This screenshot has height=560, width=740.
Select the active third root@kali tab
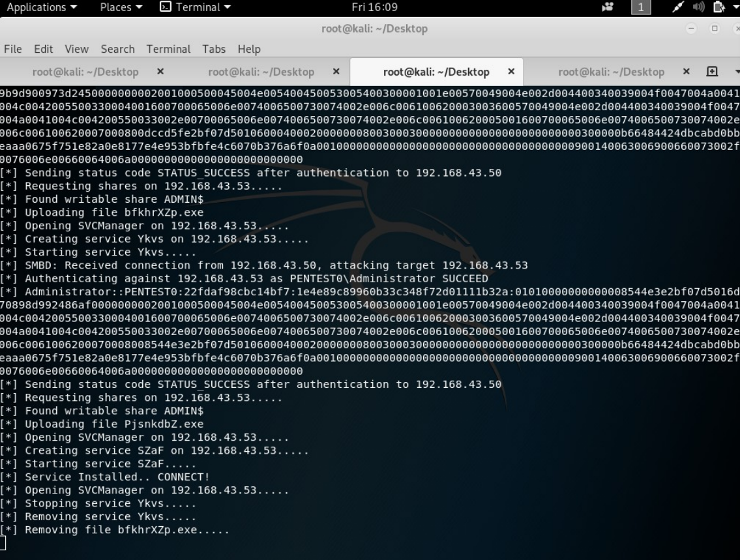pos(436,72)
